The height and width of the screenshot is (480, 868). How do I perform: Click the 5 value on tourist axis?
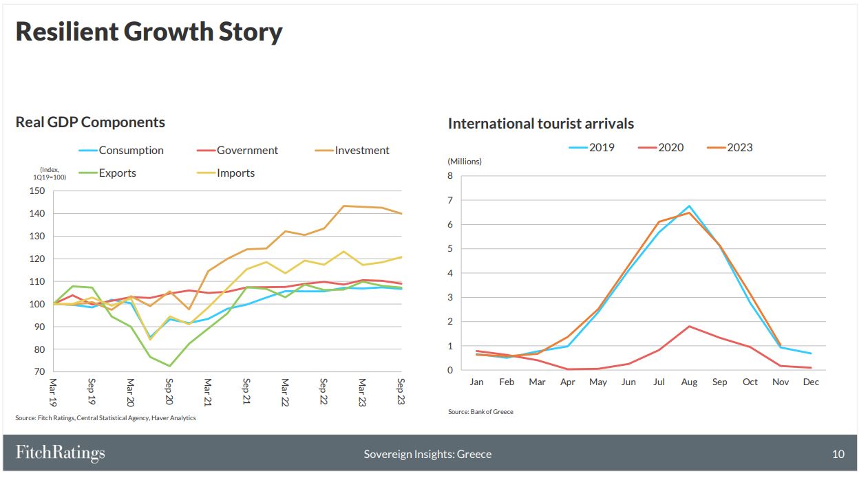pyautogui.click(x=450, y=249)
